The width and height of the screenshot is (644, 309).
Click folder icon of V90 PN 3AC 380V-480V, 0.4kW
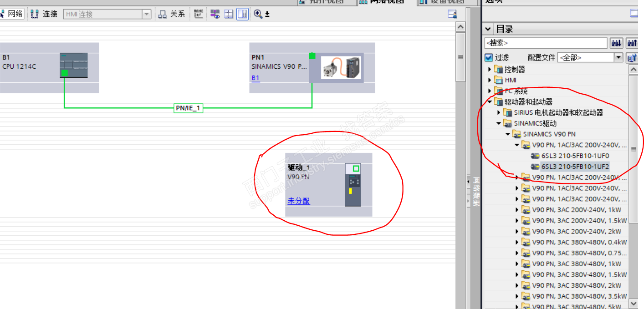point(526,242)
